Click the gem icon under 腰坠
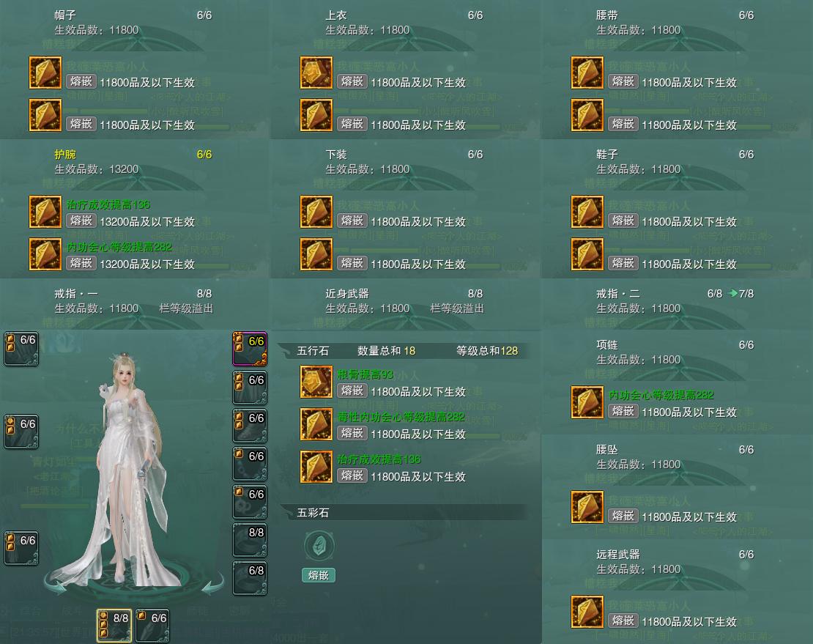The width and height of the screenshot is (813, 644). [x=587, y=507]
